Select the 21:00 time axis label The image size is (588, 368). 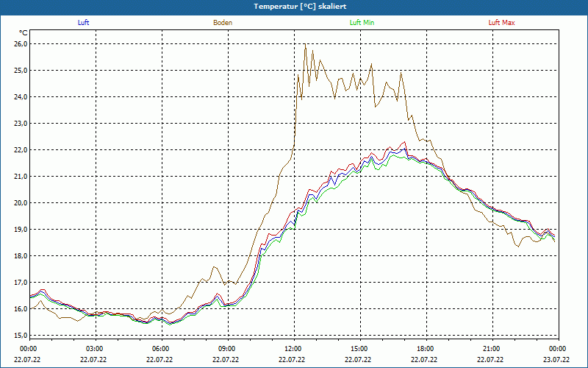[x=492, y=349]
